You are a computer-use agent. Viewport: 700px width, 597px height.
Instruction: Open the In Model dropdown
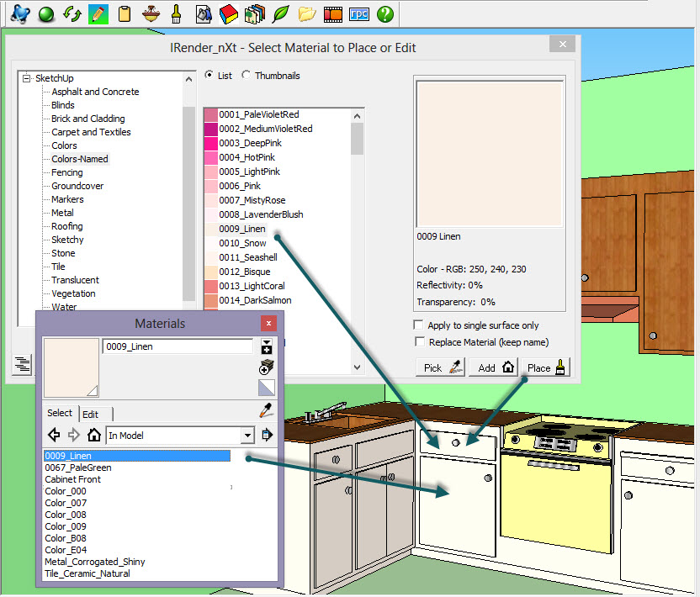click(247, 436)
